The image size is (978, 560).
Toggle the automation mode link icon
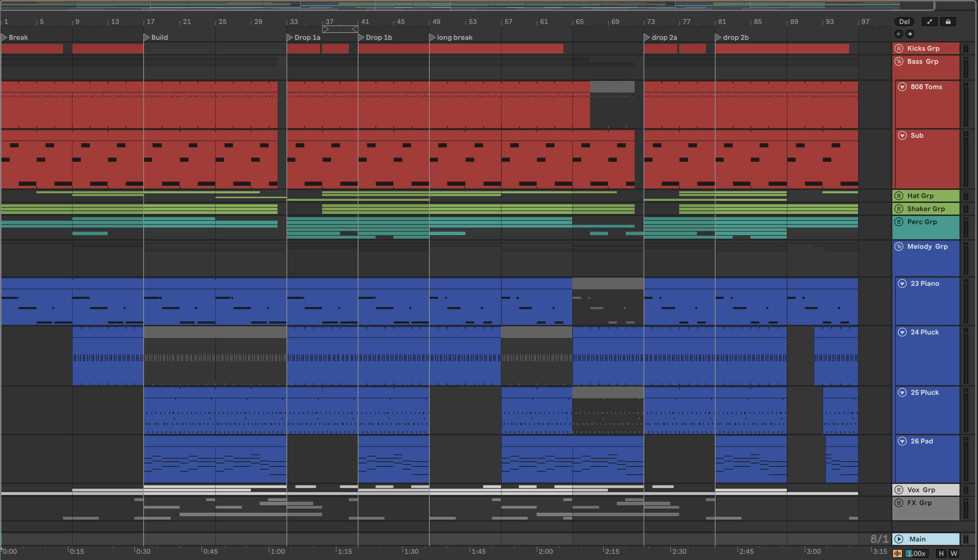click(930, 22)
